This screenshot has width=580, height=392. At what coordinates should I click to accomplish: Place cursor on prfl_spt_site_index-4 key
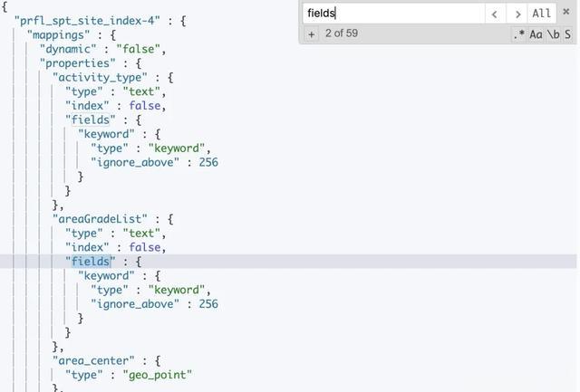(87, 21)
